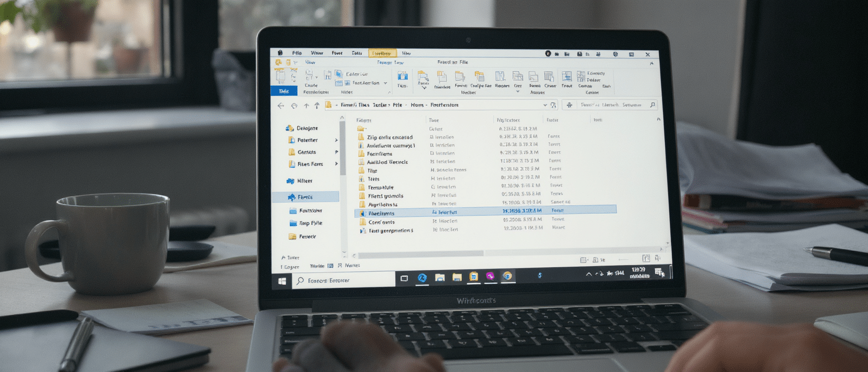
Task: Open the blue Edge browser taskbar icon
Action: tap(422, 277)
